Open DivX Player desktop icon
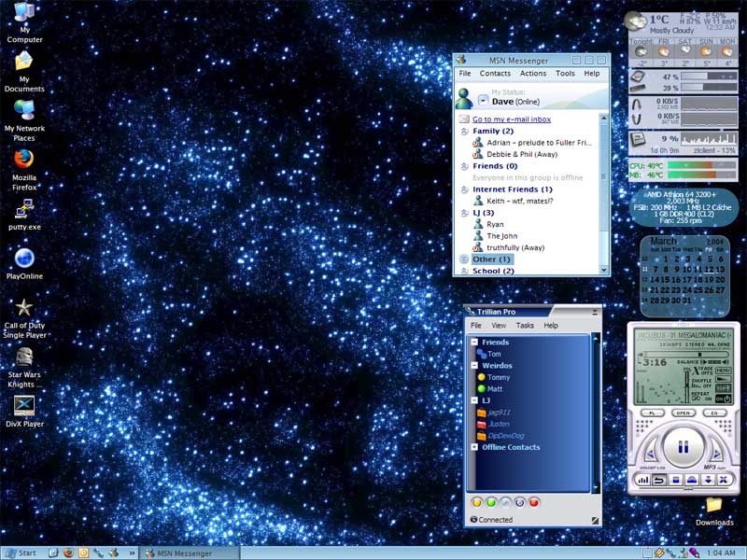Image resolution: width=747 pixels, height=560 pixels. [x=24, y=407]
